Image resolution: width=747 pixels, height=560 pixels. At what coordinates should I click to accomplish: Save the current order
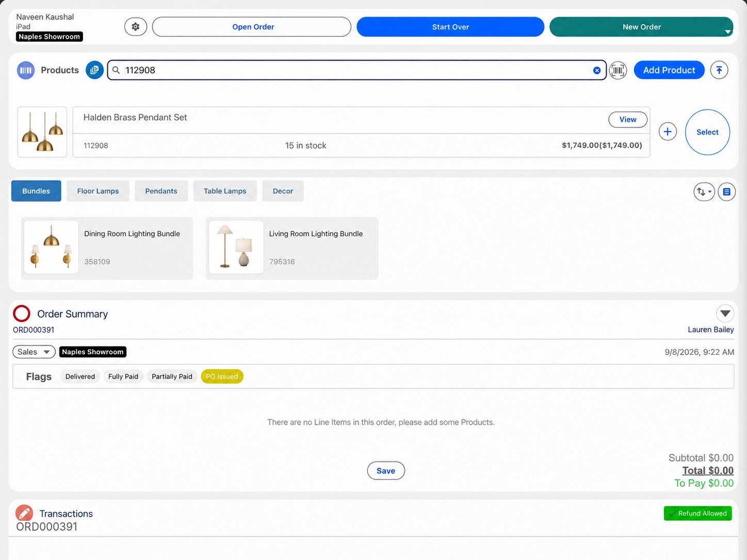click(x=386, y=471)
